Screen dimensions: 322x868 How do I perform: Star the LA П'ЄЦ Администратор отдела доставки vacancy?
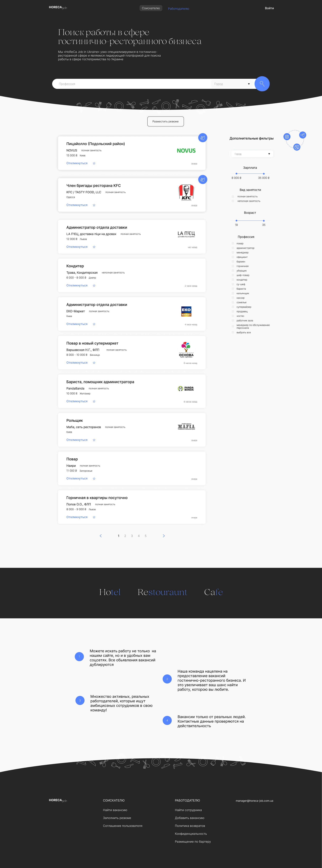[x=94, y=247]
